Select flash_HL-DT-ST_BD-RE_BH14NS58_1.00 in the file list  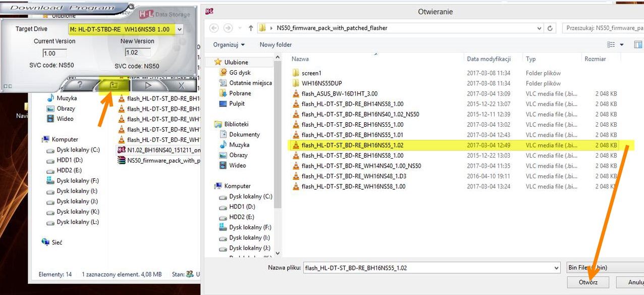(x=454, y=104)
